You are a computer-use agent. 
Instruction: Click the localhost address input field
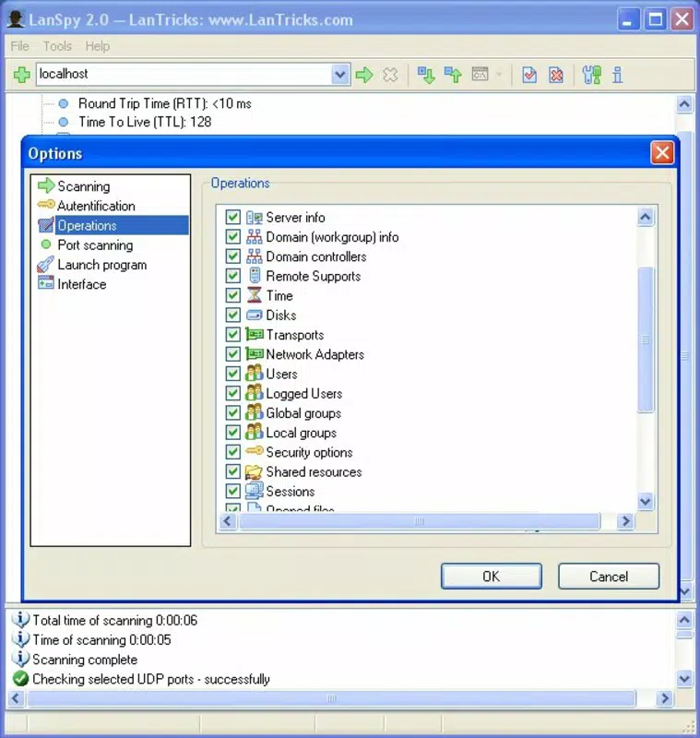pyautogui.click(x=184, y=75)
